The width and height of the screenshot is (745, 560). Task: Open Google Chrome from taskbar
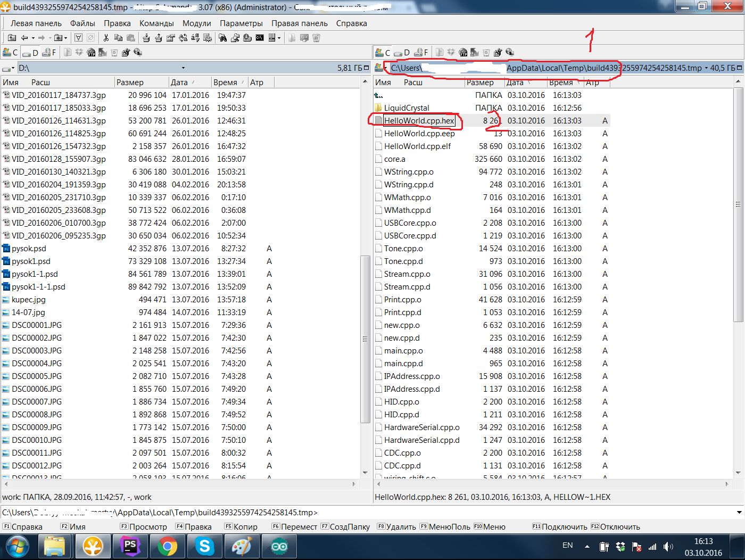point(168,546)
